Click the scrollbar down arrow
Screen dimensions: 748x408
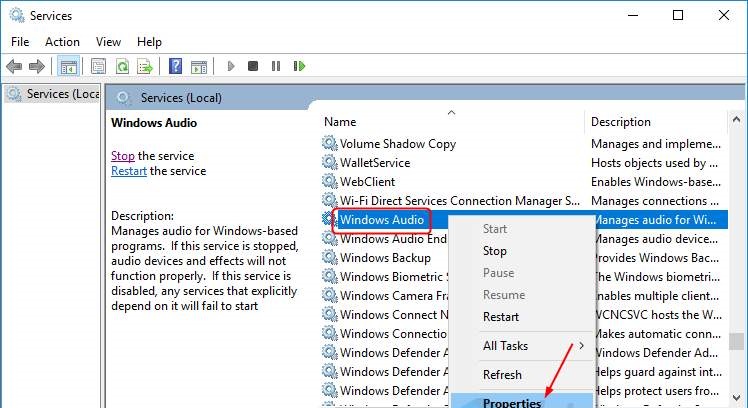736,398
